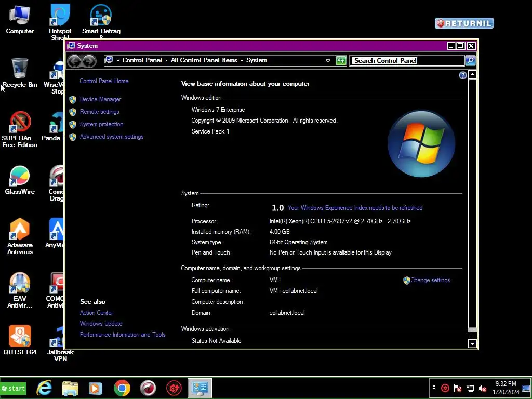Open Performance Information and Tools link
This screenshot has width=532, height=399.
[123, 334]
